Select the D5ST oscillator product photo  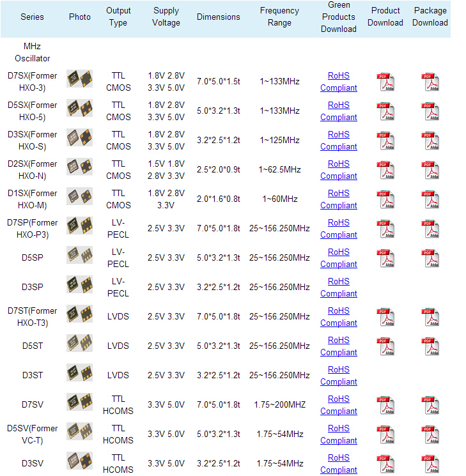(x=79, y=344)
